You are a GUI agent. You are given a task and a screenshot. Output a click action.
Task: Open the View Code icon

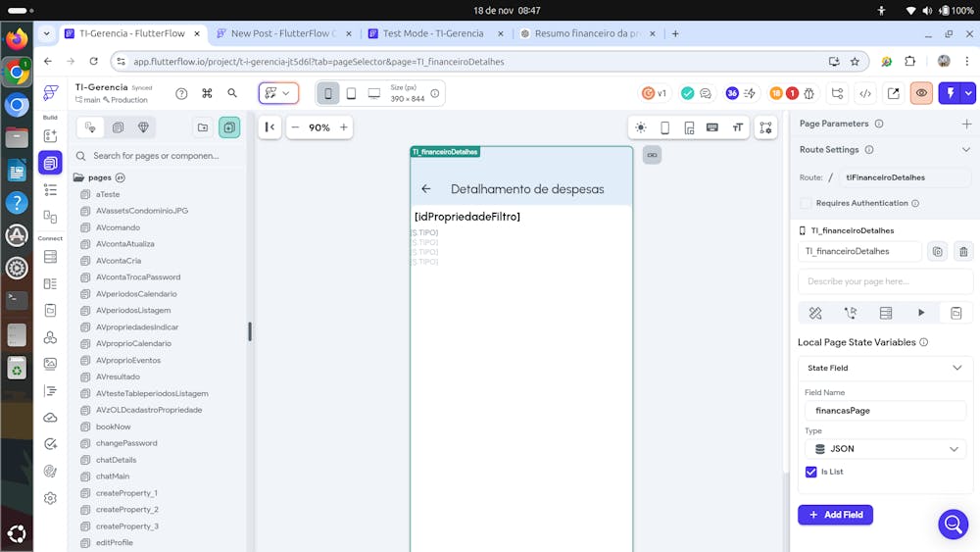point(865,94)
